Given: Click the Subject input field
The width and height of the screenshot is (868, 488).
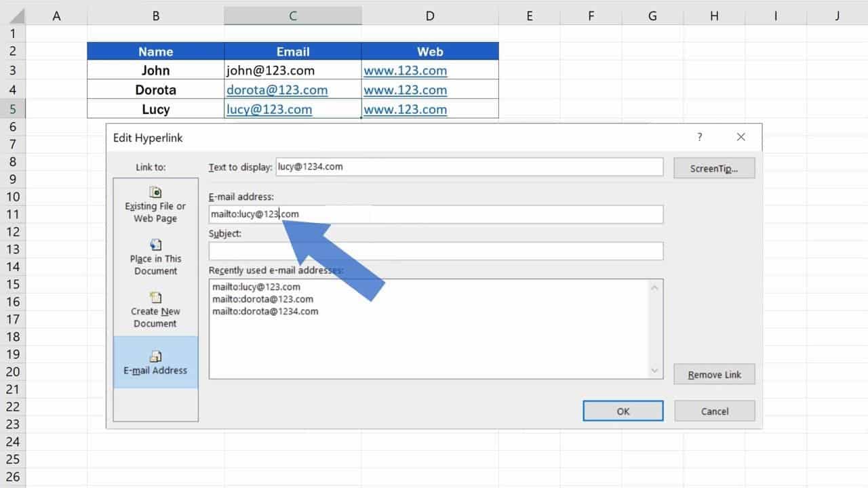Looking at the screenshot, I should [x=436, y=251].
